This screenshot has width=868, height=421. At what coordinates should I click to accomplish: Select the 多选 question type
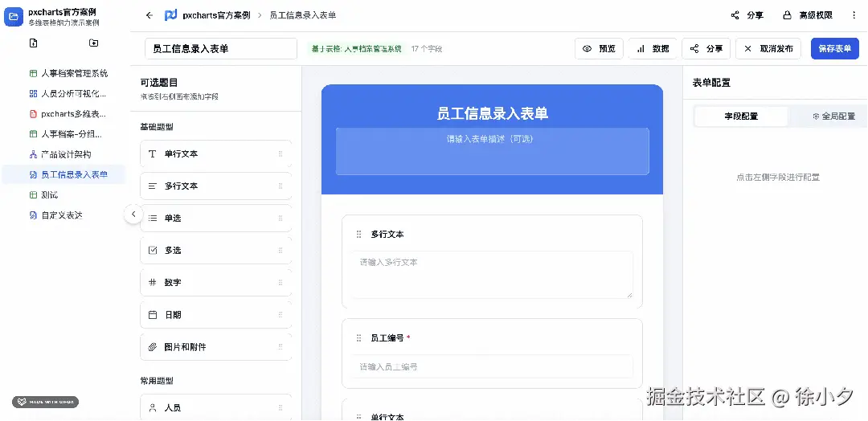[x=216, y=250]
